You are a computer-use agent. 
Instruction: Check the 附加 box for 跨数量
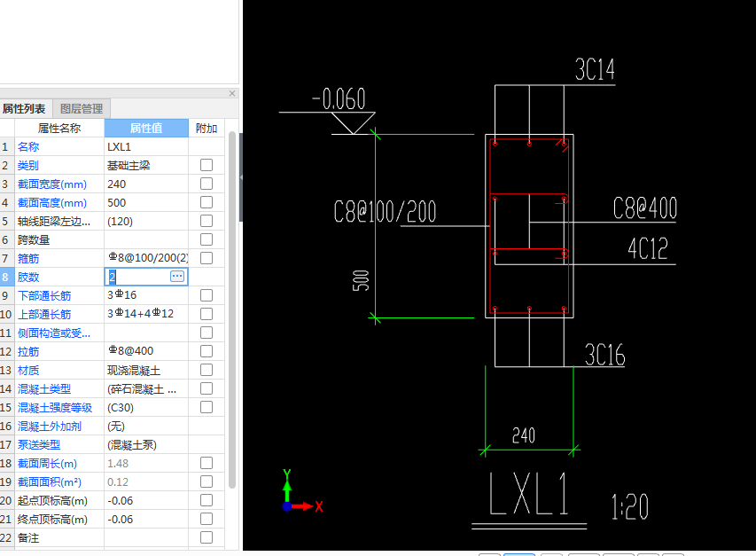tap(207, 239)
